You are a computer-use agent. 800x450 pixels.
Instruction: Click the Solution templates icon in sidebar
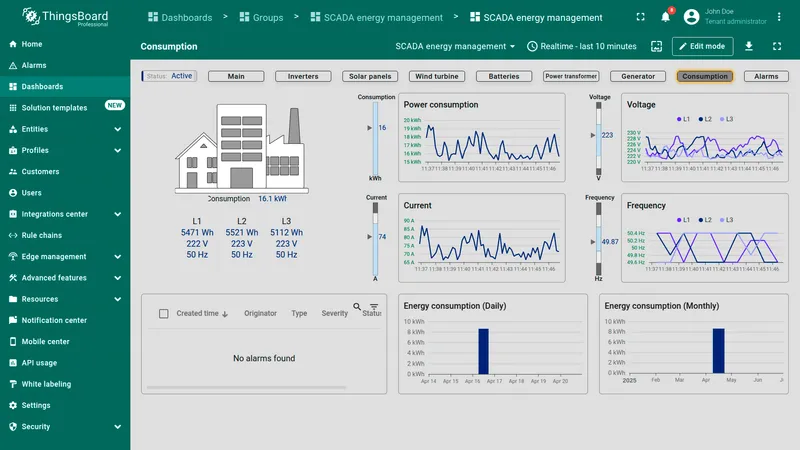pos(13,108)
